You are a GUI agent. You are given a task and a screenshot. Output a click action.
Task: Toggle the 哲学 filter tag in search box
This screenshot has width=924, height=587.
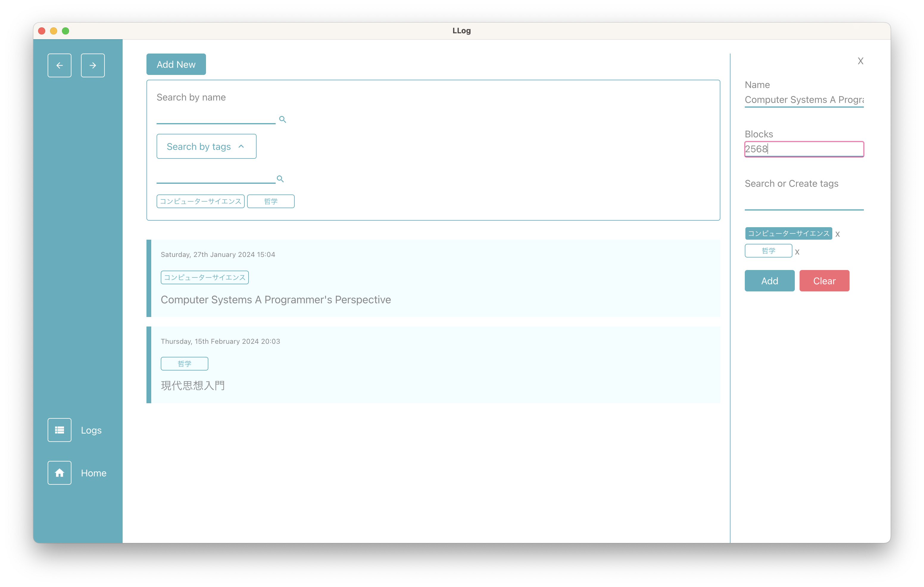pos(271,201)
